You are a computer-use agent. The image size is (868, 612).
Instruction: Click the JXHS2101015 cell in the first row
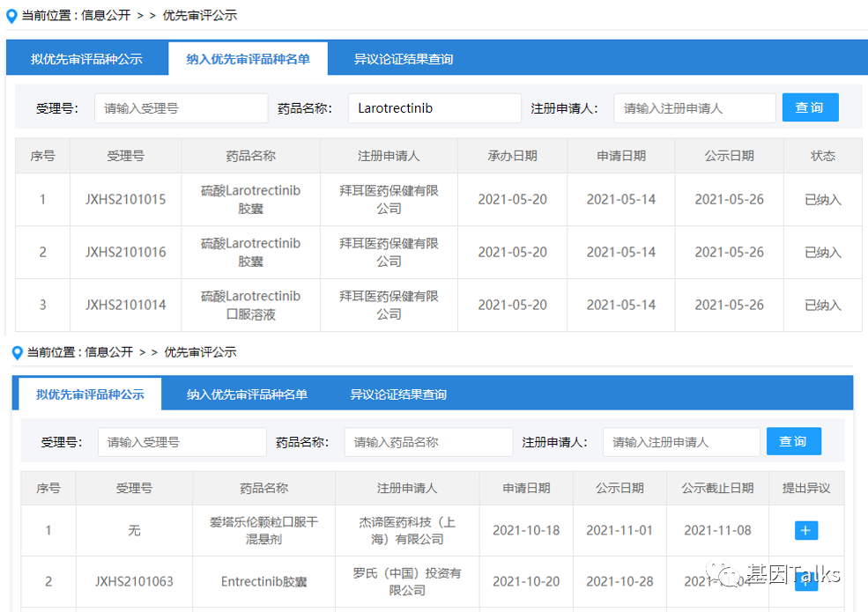click(x=125, y=200)
